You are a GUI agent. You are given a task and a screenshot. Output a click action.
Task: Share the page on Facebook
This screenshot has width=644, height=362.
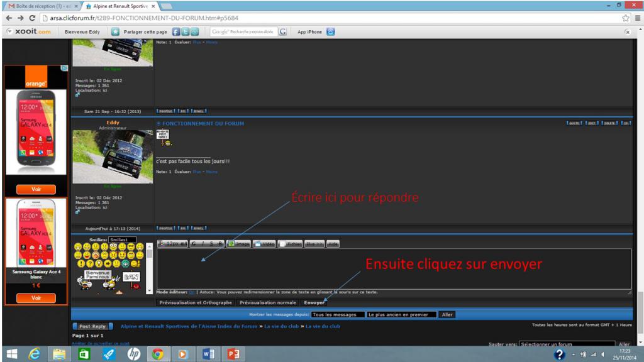click(176, 31)
